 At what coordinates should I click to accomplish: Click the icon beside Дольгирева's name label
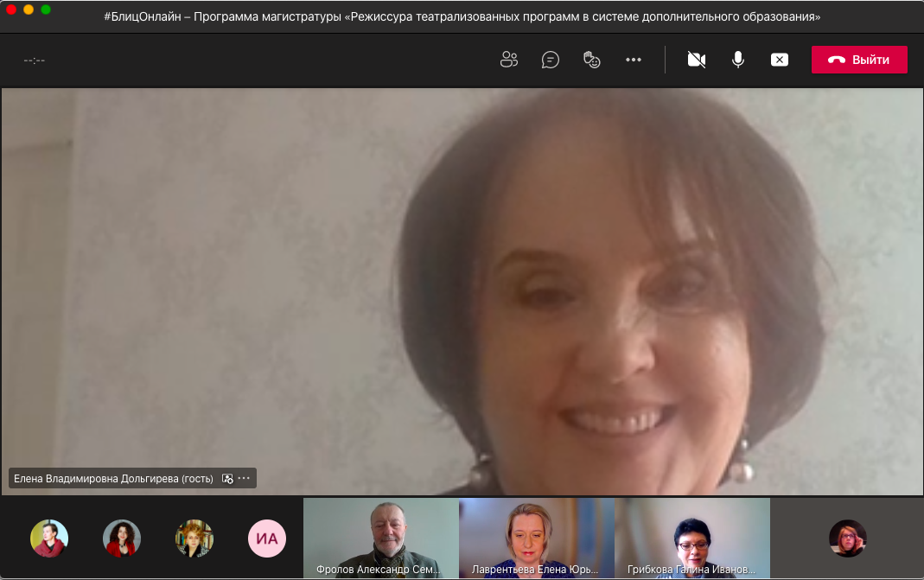pos(227,478)
